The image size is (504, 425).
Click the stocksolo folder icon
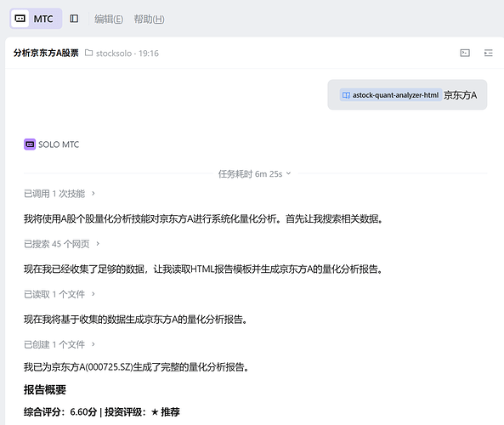click(x=88, y=53)
